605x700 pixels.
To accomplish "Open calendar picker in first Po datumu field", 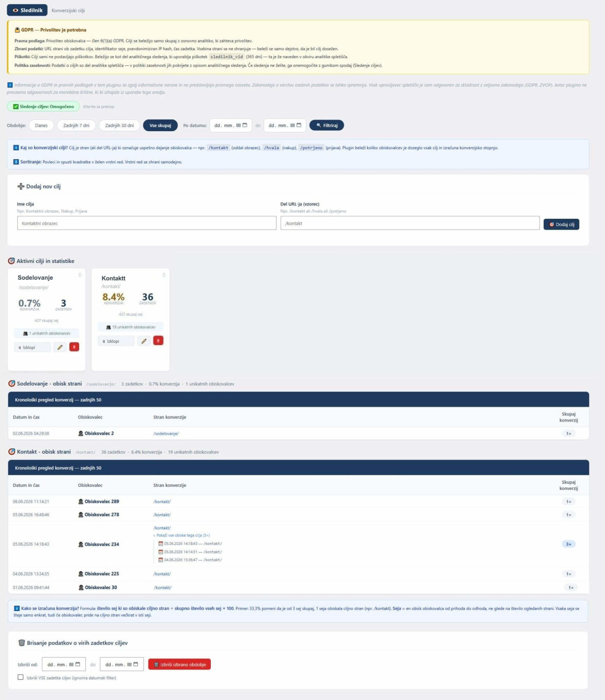I will (x=245, y=125).
